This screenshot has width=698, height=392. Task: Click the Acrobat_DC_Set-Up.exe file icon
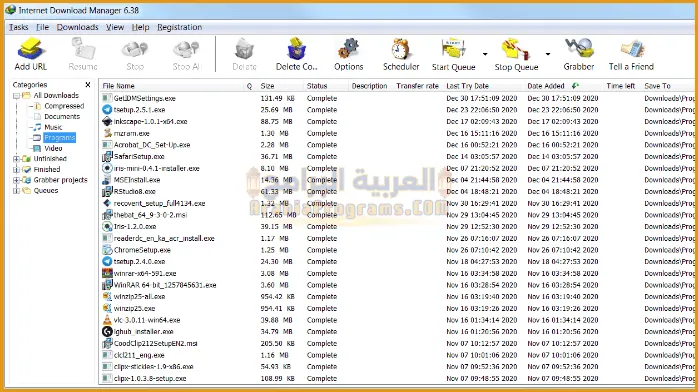point(107,145)
